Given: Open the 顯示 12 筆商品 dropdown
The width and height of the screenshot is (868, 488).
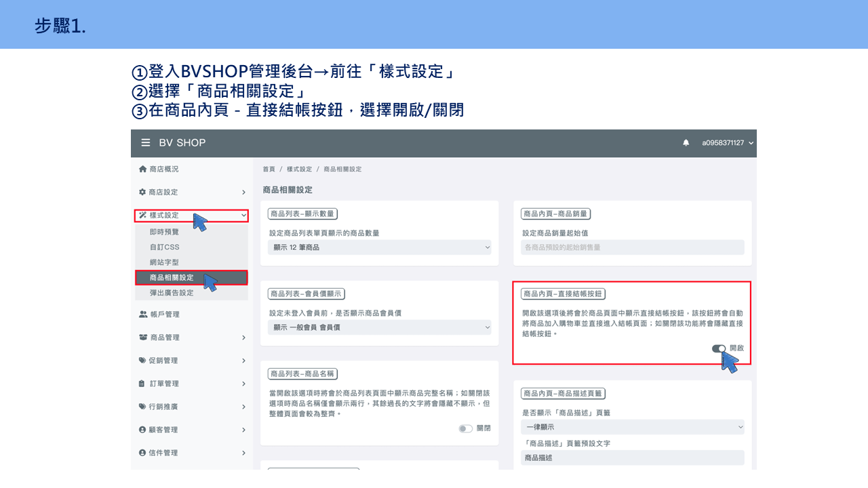Looking at the screenshot, I should [380, 247].
